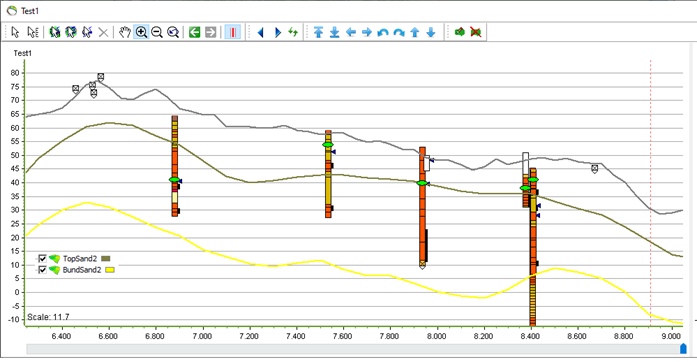Click the highest crossed-box marker at elevation 78
Image resolution: width=697 pixels, height=362 pixels.
click(x=101, y=77)
